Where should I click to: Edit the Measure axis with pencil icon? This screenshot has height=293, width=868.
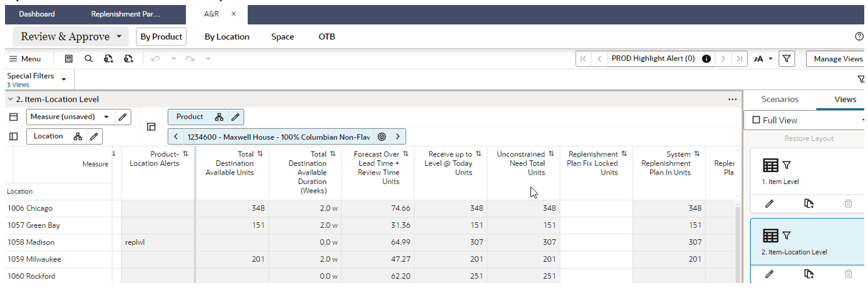(x=123, y=116)
